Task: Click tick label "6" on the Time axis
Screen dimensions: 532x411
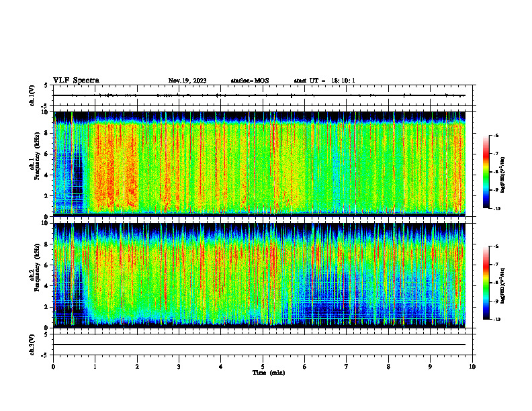Action: tap(305, 367)
